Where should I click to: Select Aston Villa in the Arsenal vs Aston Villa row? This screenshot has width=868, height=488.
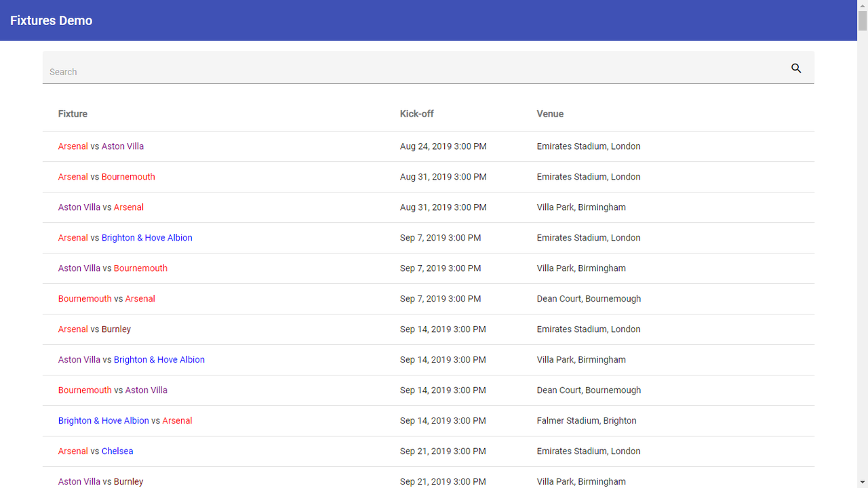point(123,146)
